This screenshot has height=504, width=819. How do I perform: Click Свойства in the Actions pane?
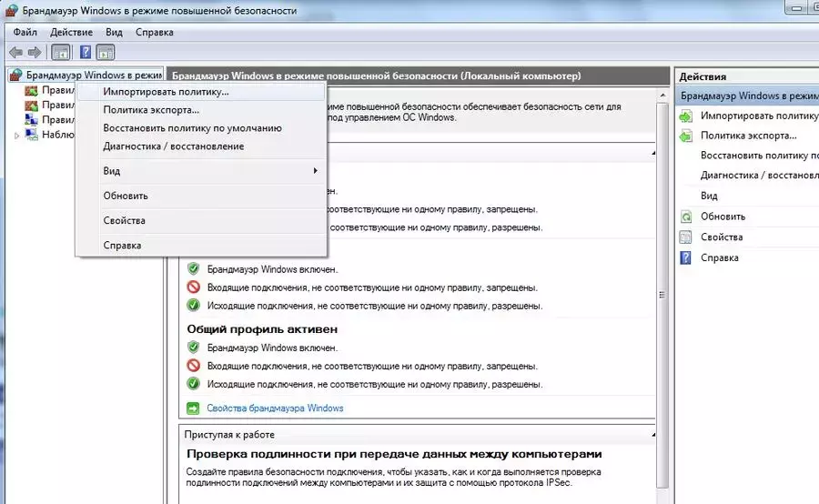tap(722, 237)
